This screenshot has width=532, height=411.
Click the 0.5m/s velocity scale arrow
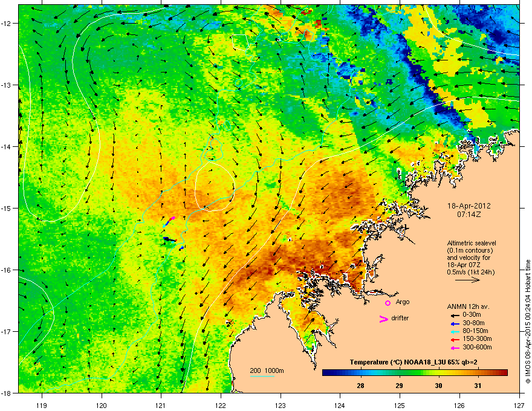click(467, 280)
